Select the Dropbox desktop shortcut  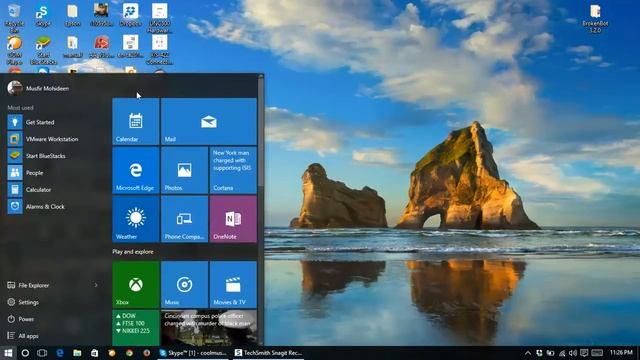pyautogui.click(x=131, y=16)
